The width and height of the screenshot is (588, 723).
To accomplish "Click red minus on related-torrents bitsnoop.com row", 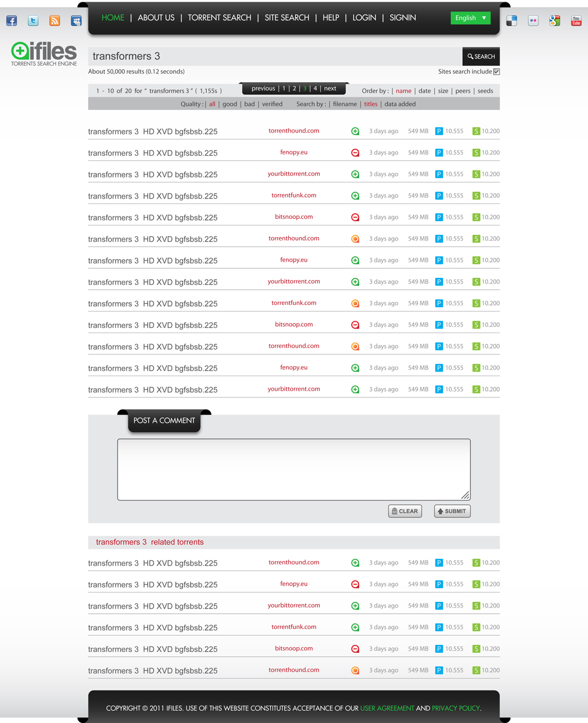I will (355, 649).
